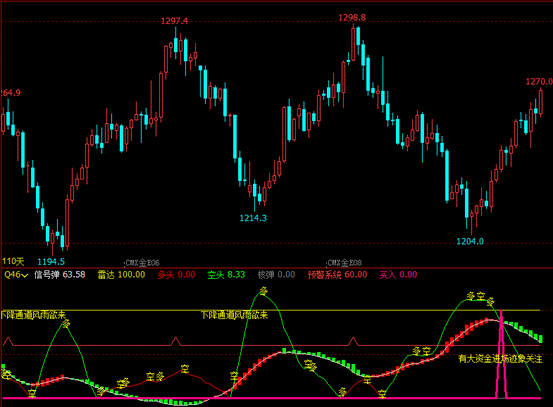This screenshot has height=407, width=553.
Task: Select the 预警系统 60.00 indicator label
Action: 338,275
